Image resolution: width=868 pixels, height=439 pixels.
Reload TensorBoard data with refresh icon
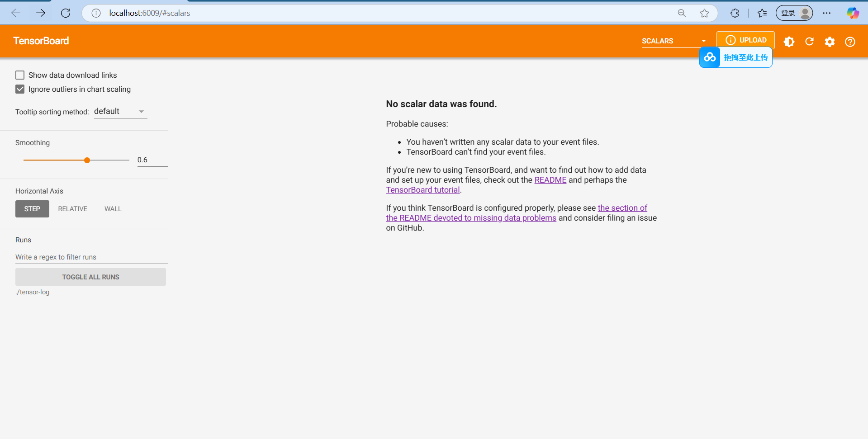click(x=809, y=42)
